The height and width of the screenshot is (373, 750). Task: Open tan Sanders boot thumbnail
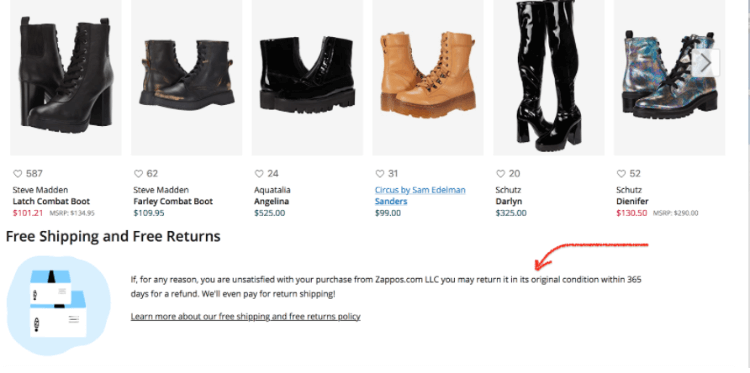point(428,77)
